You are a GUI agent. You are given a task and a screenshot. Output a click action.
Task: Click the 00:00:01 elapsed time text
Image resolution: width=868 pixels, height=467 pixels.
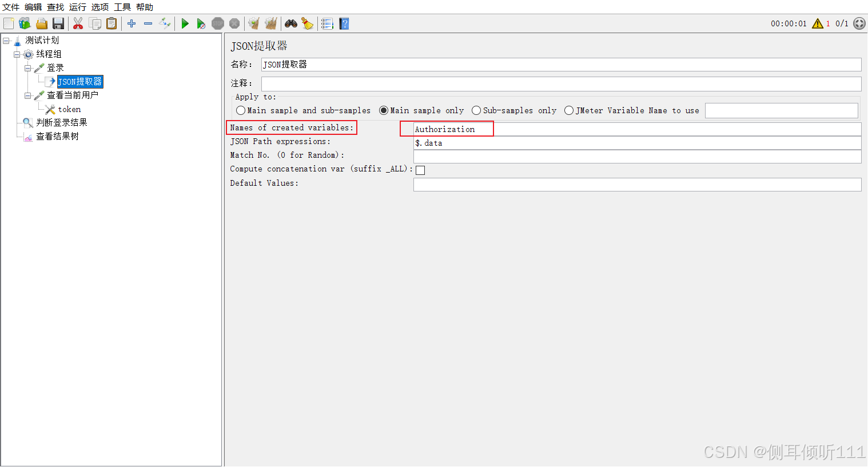[789, 23]
